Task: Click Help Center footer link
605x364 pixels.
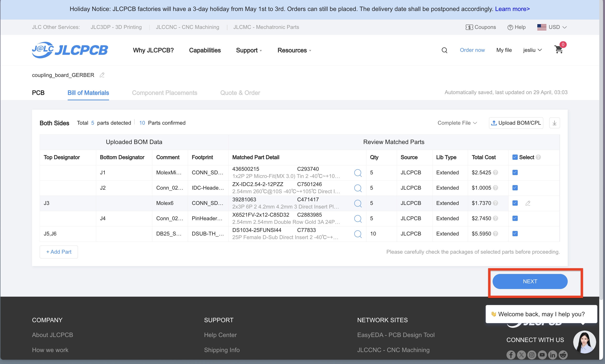Action: point(220,335)
